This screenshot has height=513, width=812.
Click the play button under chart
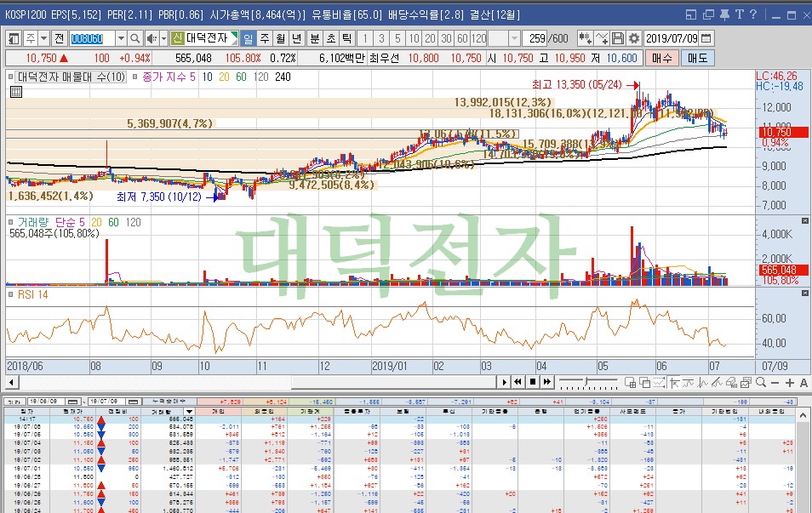click(x=504, y=382)
